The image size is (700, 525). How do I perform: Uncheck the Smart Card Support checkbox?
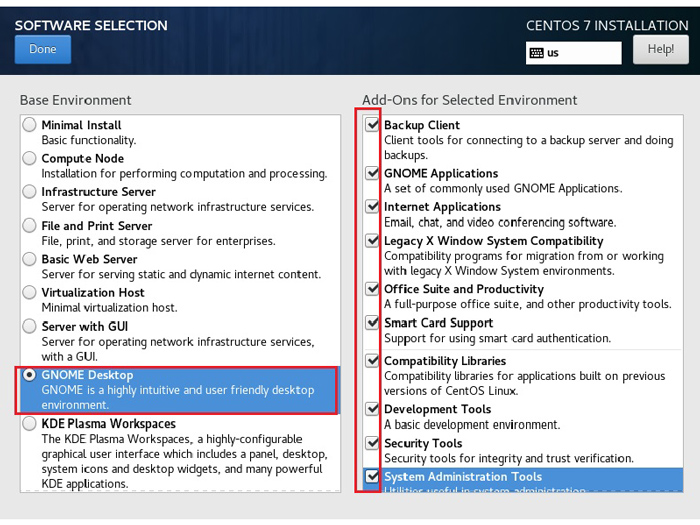pos(372,322)
